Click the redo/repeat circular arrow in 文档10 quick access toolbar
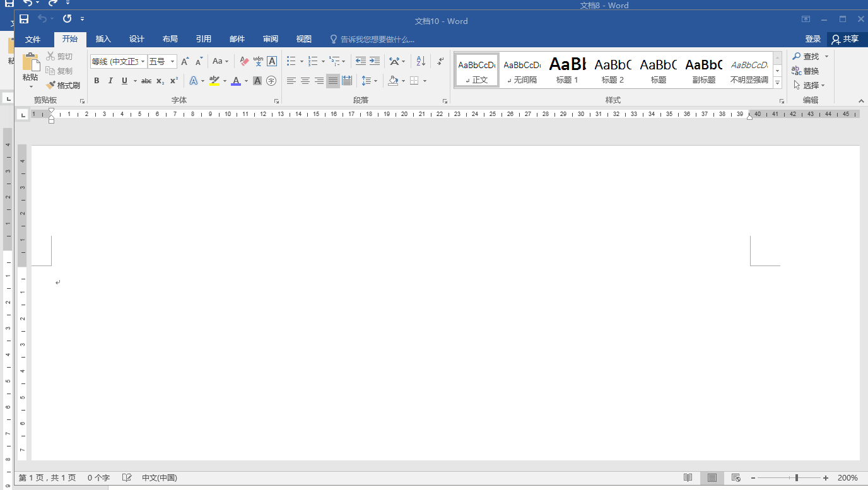 click(x=67, y=19)
